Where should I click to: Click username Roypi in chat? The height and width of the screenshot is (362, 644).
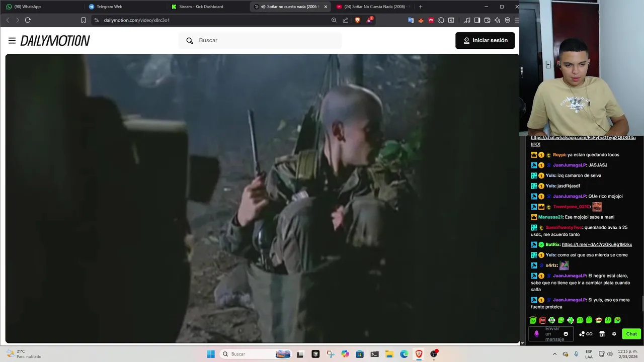[x=559, y=155]
